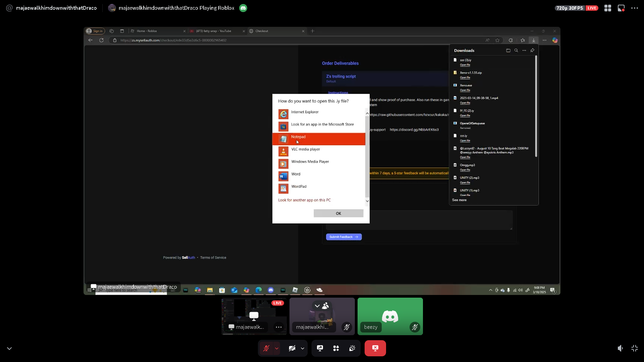
Task: Switch to the fatty wrap - YouTube tab
Action: tap(217, 31)
